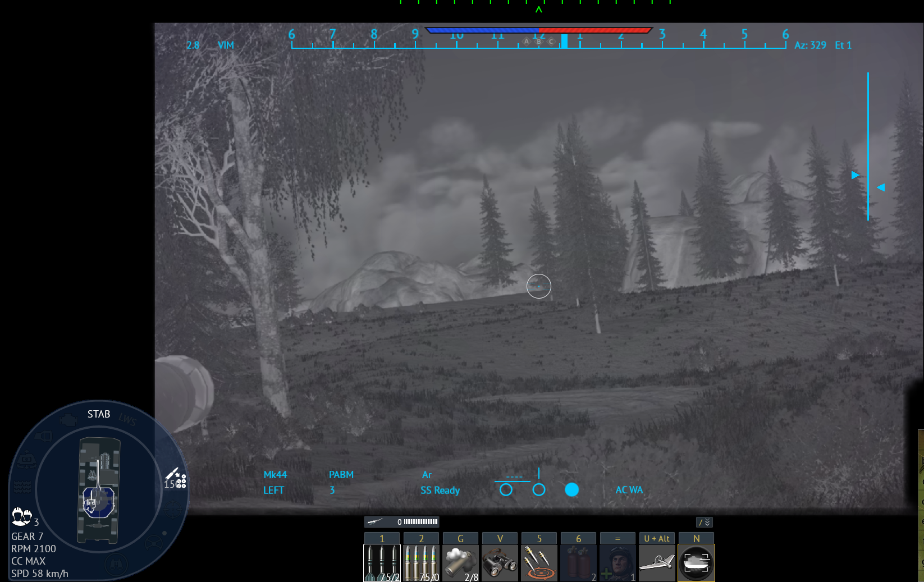924x582 pixels.
Task: Click the 'Az: 329' azimuth readout
Action: (810, 45)
